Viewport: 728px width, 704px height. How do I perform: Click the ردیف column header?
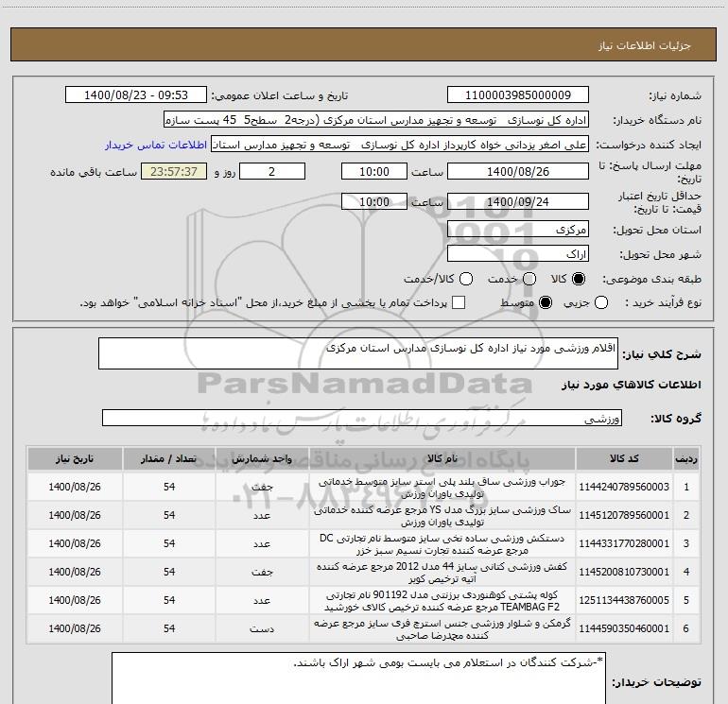686,459
